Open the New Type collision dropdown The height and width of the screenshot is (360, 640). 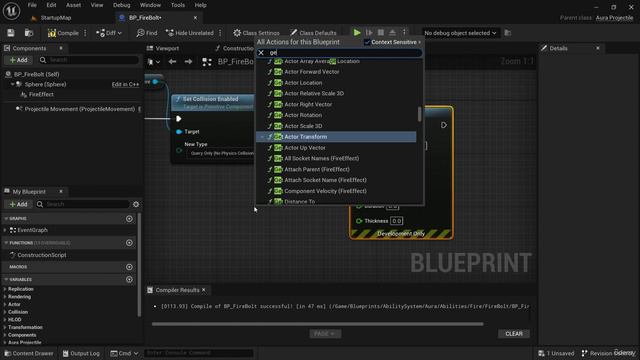(222, 153)
